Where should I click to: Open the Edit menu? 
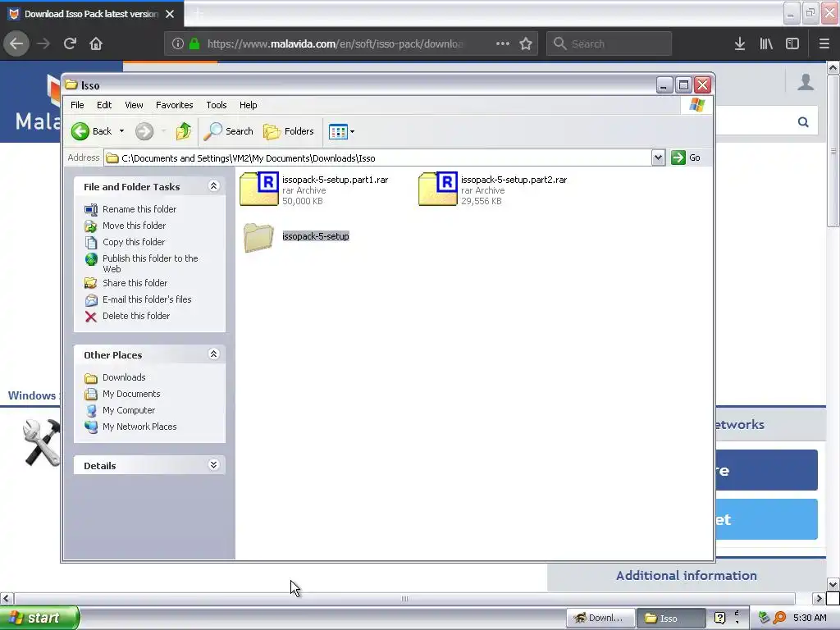coord(104,105)
